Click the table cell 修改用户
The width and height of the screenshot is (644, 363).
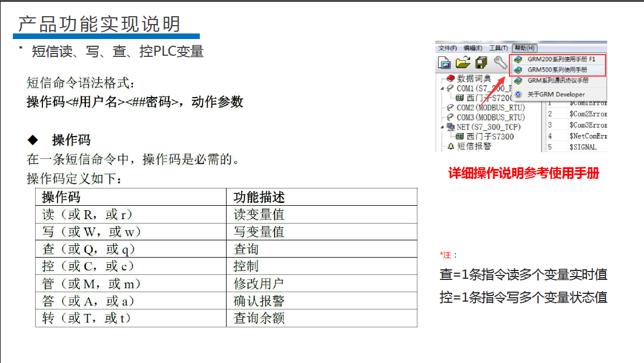(x=321, y=283)
